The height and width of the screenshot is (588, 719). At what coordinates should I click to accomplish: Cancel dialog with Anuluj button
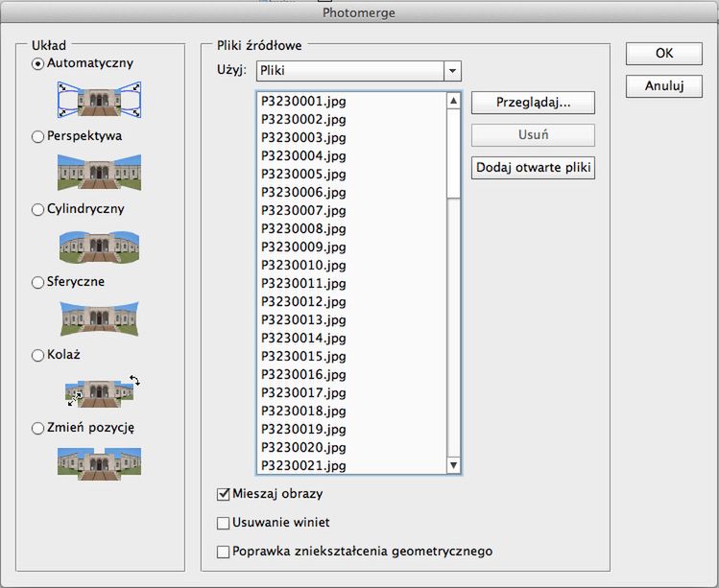(x=664, y=86)
